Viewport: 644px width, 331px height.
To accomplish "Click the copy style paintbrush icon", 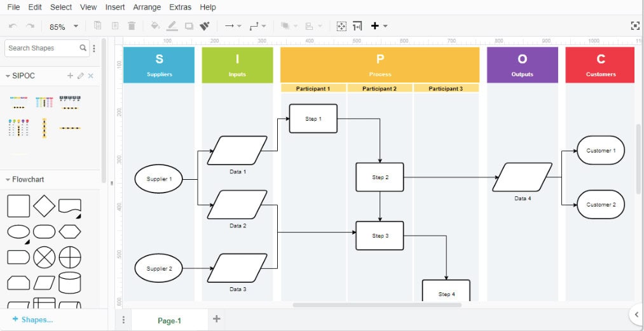I will (205, 26).
